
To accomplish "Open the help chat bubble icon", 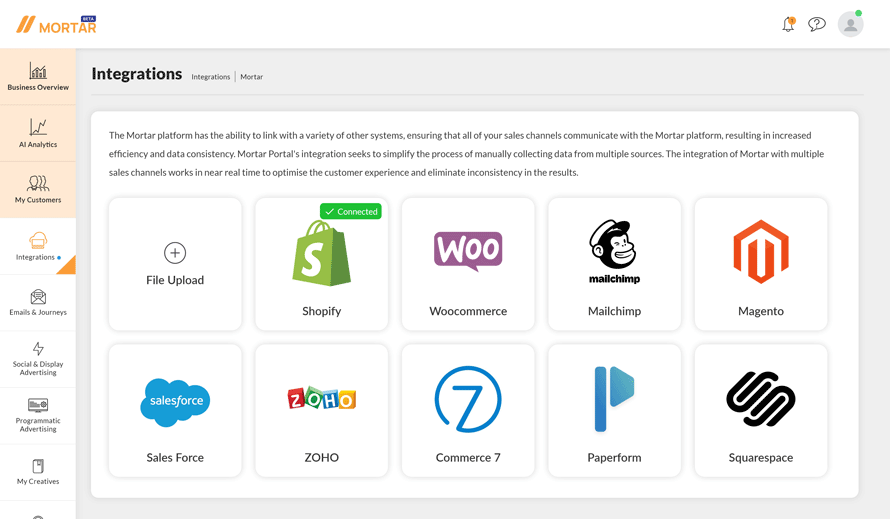I will (817, 24).
